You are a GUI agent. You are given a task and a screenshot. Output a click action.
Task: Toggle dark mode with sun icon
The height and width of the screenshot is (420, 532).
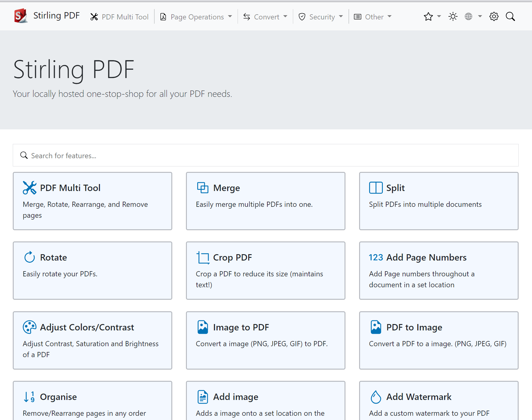tap(453, 16)
